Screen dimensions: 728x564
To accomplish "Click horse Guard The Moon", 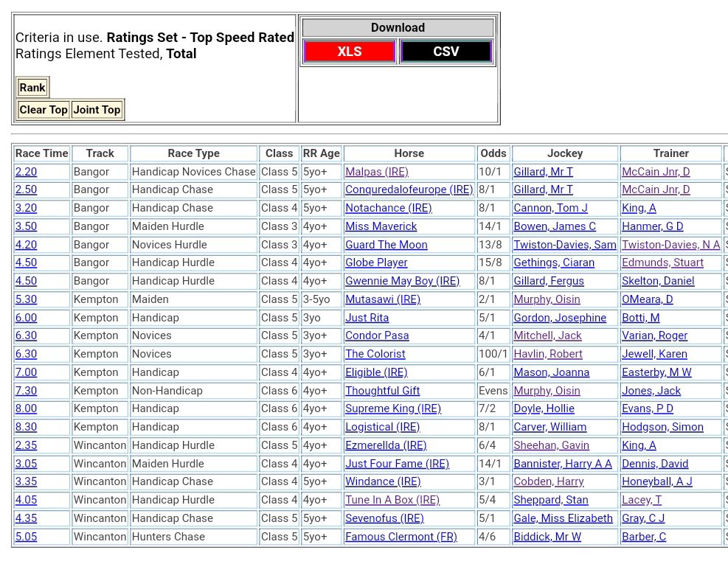I will [x=386, y=245].
